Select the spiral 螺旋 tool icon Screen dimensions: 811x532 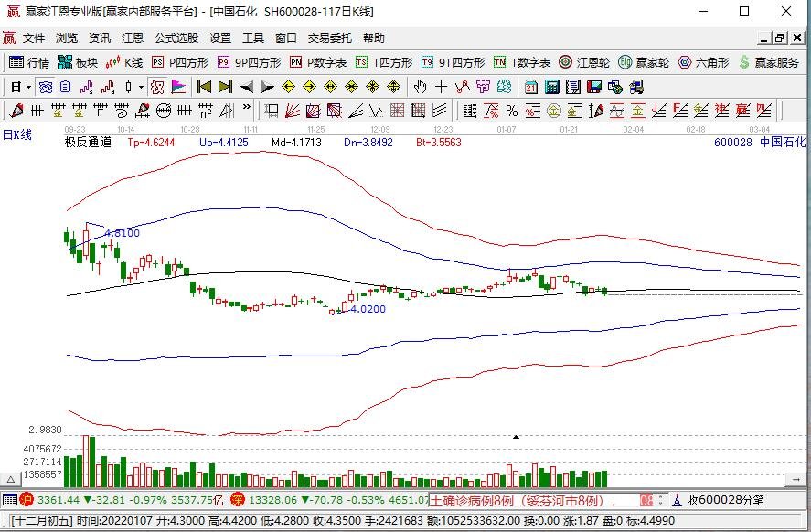[x=122, y=110]
